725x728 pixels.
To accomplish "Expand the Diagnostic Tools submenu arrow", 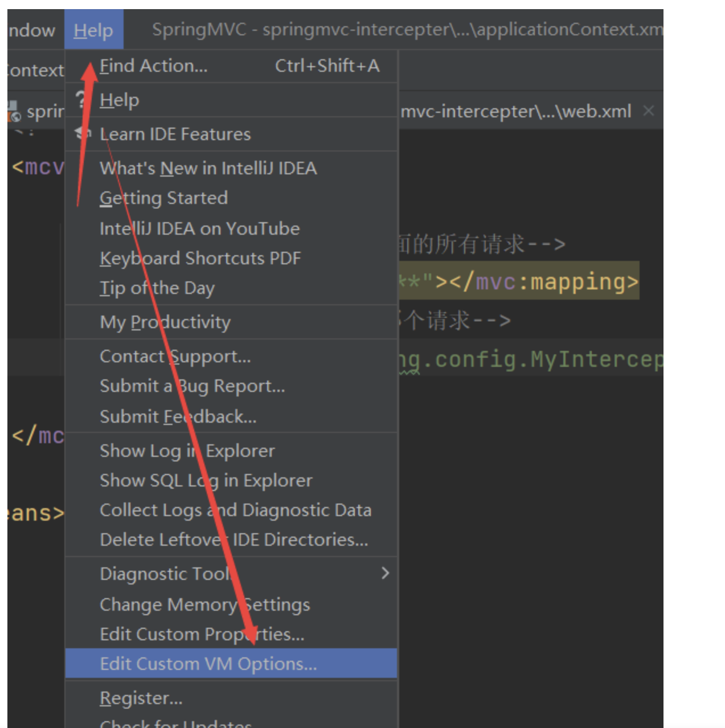I will pyautogui.click(x=386, y=573).
